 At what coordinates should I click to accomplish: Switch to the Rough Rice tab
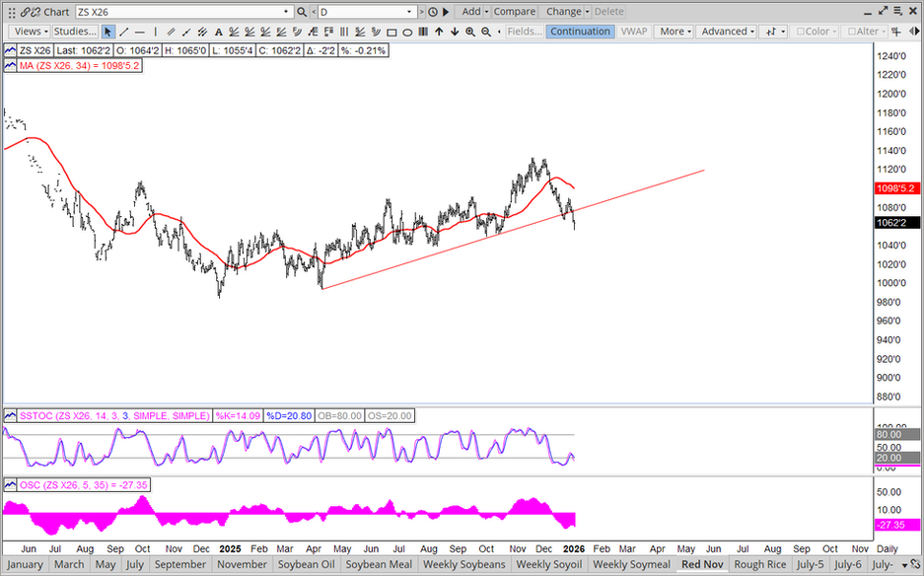(x=760, y=564)
